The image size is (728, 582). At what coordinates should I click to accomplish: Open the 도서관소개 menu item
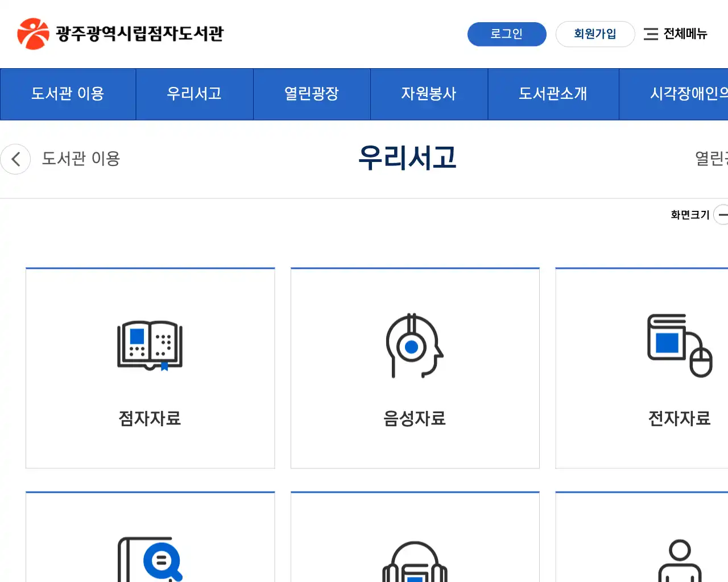(x=553, y=94)
